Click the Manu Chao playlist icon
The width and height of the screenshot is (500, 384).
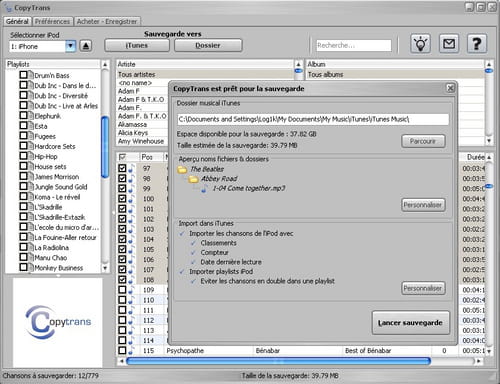pyautogui.click(x=31, y=258)
